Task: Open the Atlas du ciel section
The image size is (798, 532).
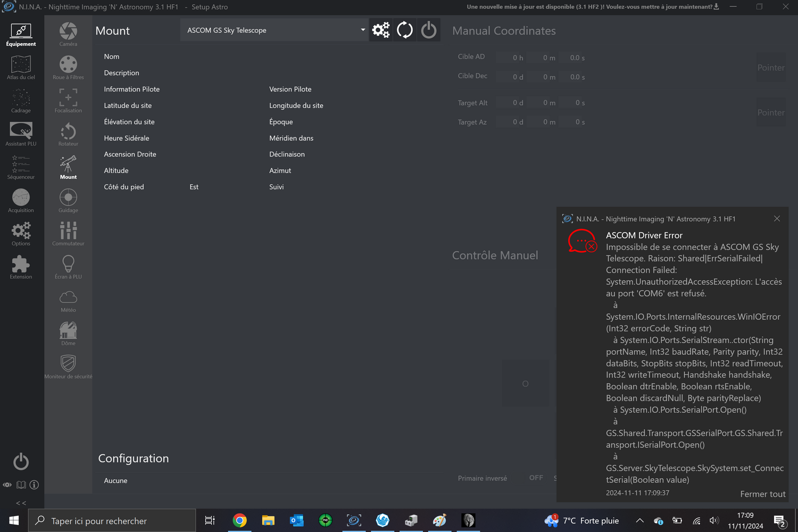Action: tap(21, 68)
